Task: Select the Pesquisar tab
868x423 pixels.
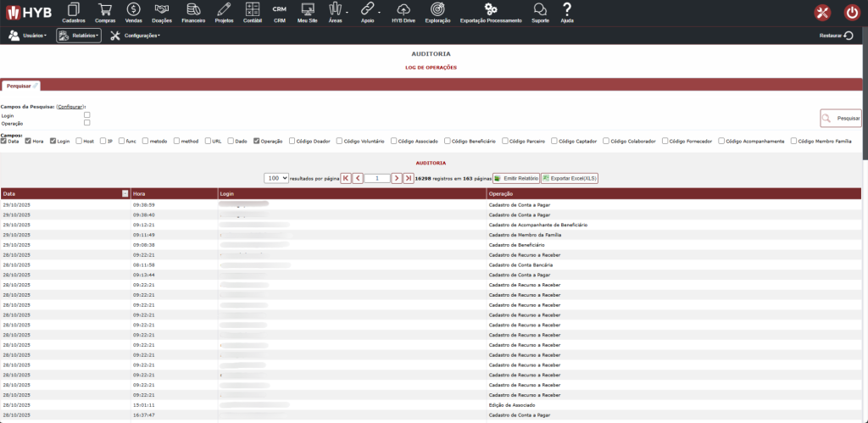Action: (x=19, y=86)
